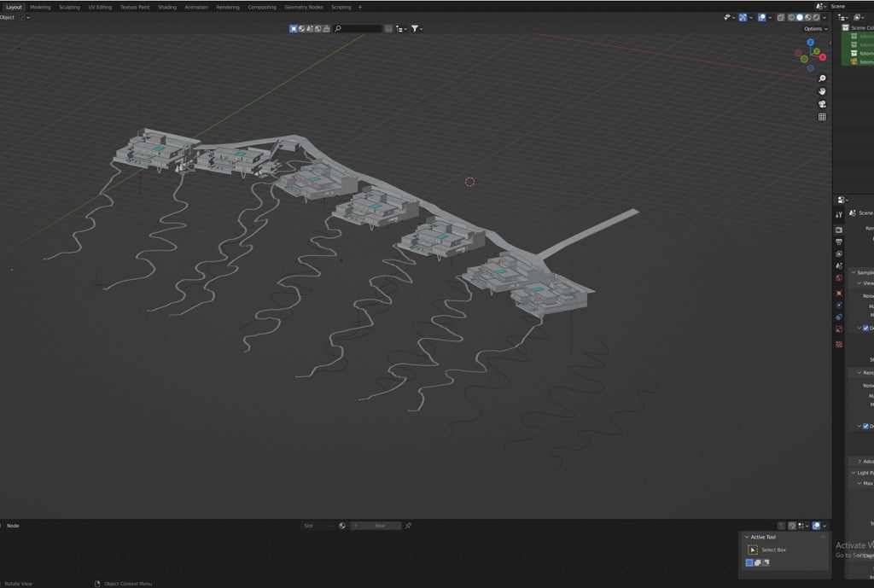Select the pan hand icon in viewport
874x588 pixels.
822,91
